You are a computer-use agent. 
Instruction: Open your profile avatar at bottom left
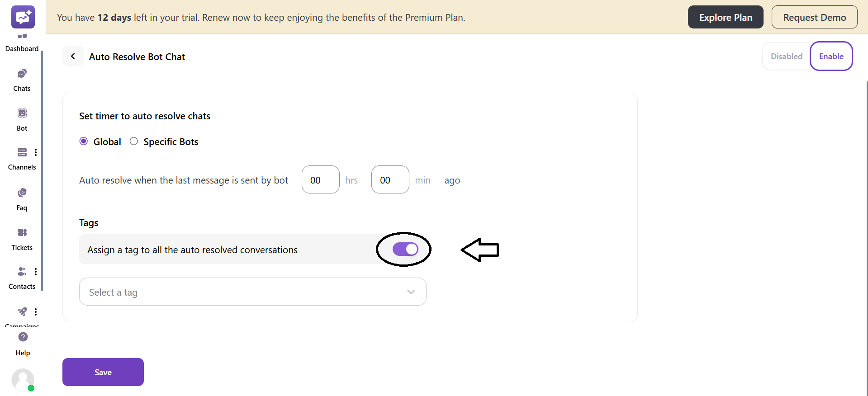[x=23, y=380]
